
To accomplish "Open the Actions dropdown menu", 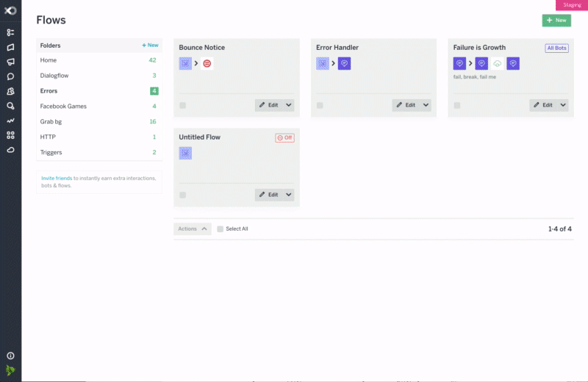I will tap(193, 228).
